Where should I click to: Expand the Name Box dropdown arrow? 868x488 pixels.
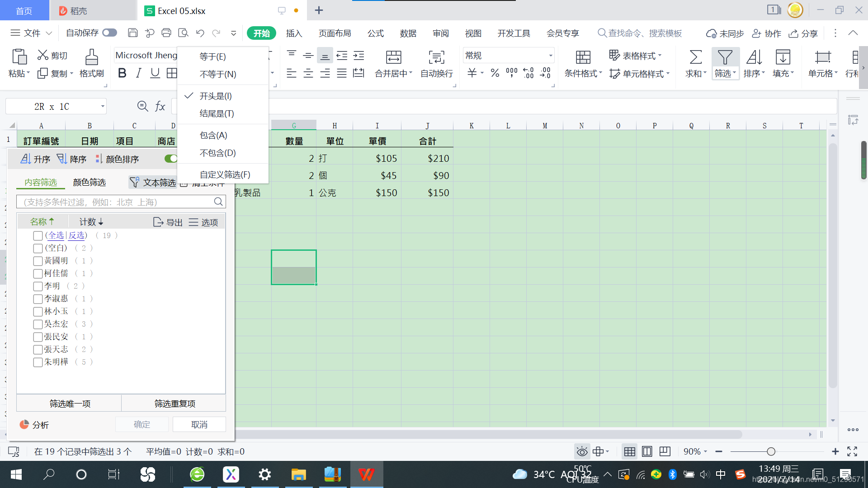click(103, 107)
